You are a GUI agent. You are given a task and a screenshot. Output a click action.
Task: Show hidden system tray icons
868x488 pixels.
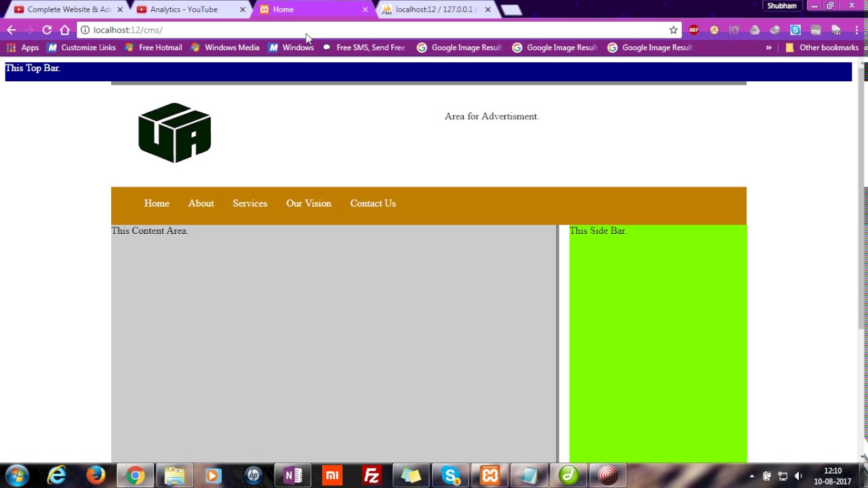[751, 476]
